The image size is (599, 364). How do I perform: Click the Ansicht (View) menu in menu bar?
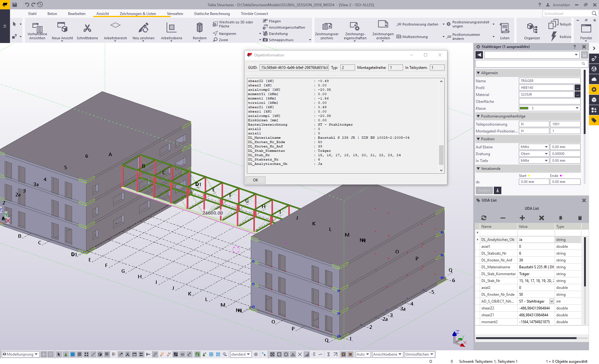point(101,14)
